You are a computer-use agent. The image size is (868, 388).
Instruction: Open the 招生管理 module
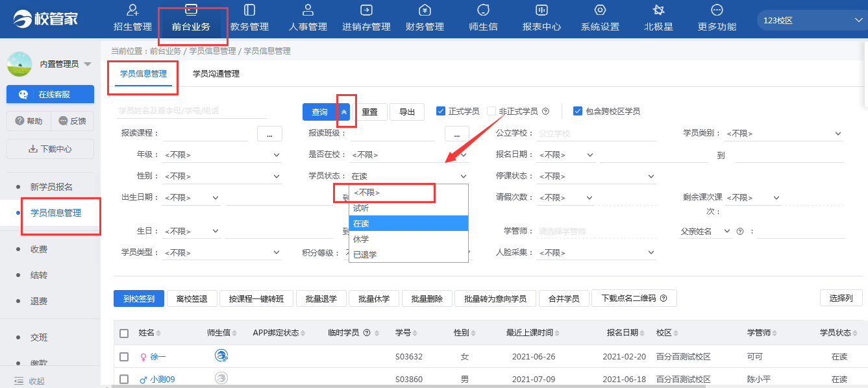click(132, 18)
